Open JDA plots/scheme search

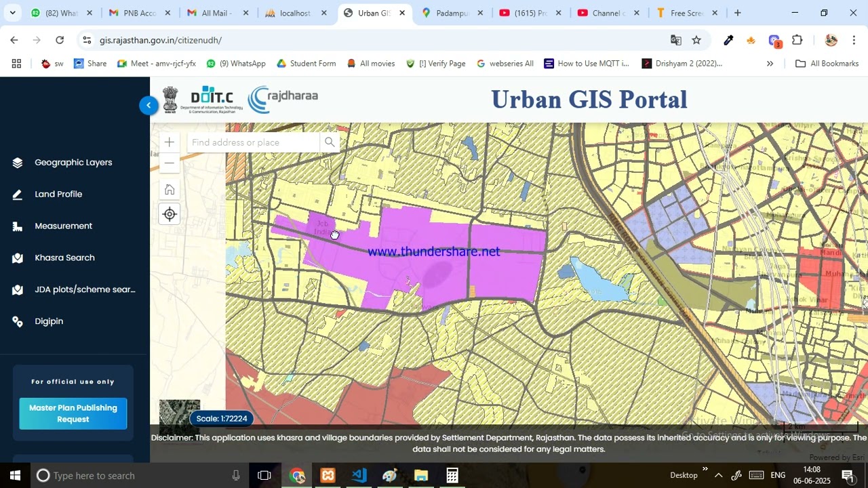click(85, 290)
